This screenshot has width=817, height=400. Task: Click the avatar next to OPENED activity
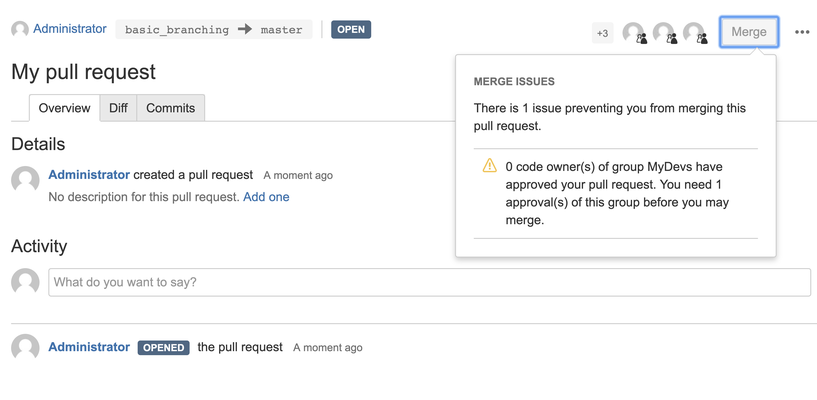25,347
